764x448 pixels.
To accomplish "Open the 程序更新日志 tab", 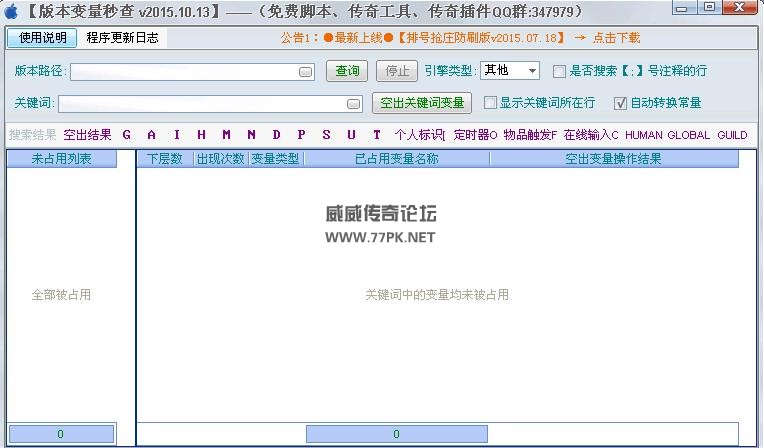I will 121,38.
